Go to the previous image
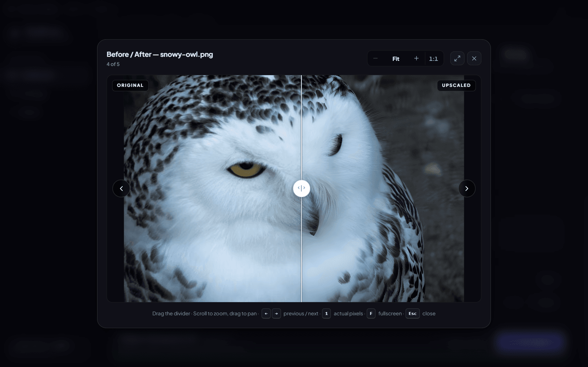 click(121, 189)
